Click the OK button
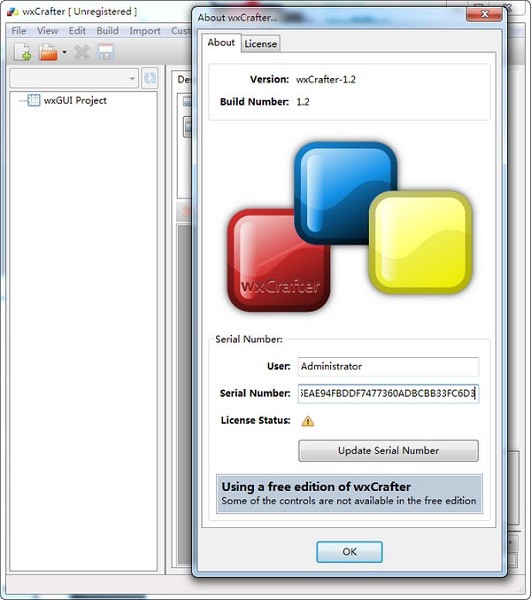Image resolution: width=531 pixels, height=600 pixels. click(349, 551)
